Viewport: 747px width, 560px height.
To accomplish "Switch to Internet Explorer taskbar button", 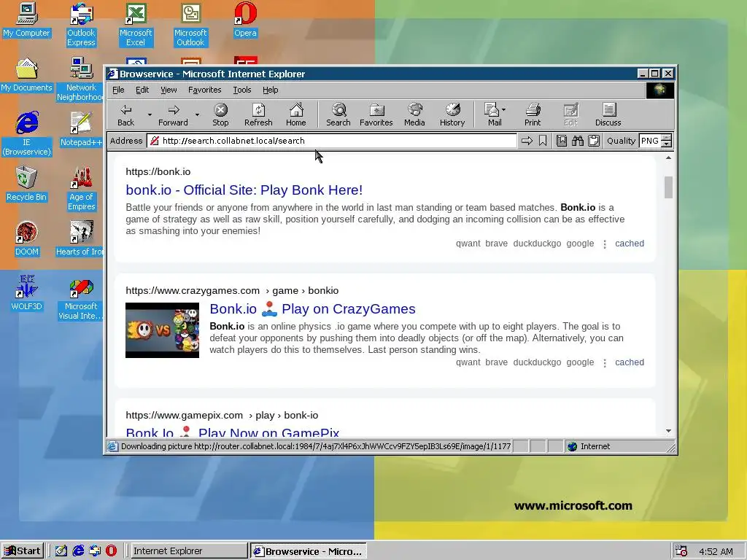I will (188, 551).
